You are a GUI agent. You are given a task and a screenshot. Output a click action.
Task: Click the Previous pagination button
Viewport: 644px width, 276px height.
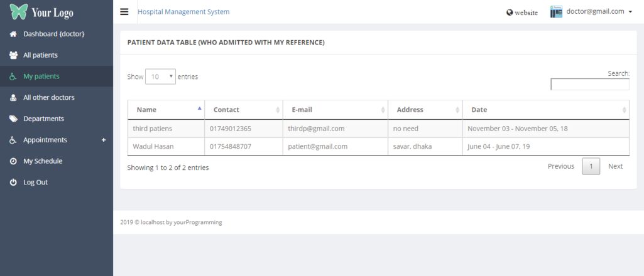(560, 166)
